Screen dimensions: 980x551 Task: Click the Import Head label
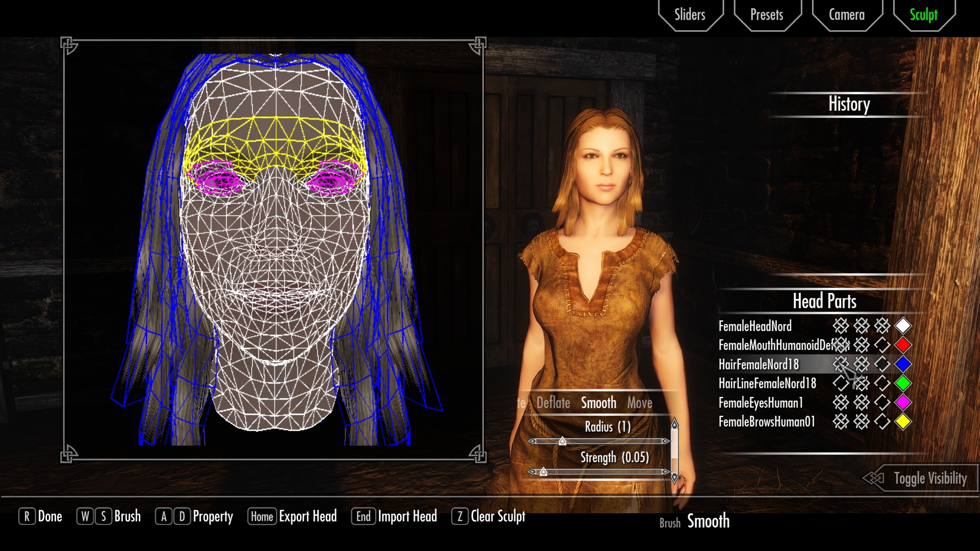pos(407,516)
